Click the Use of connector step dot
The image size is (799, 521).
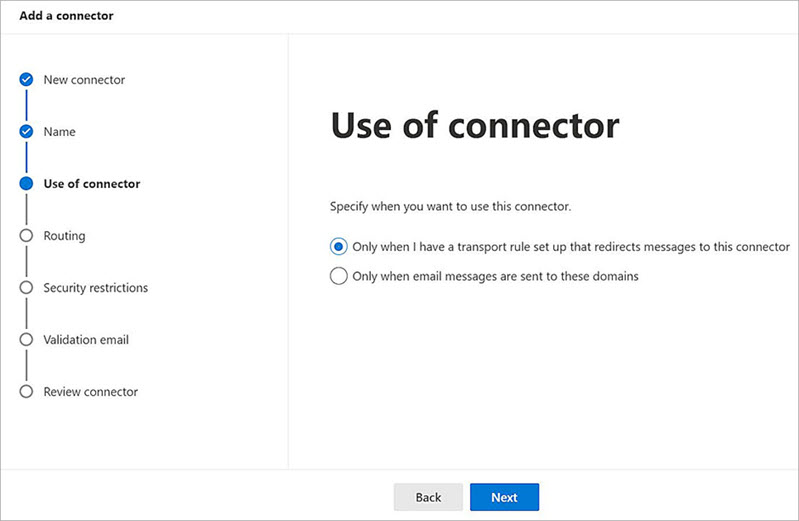tap(26, 184)
